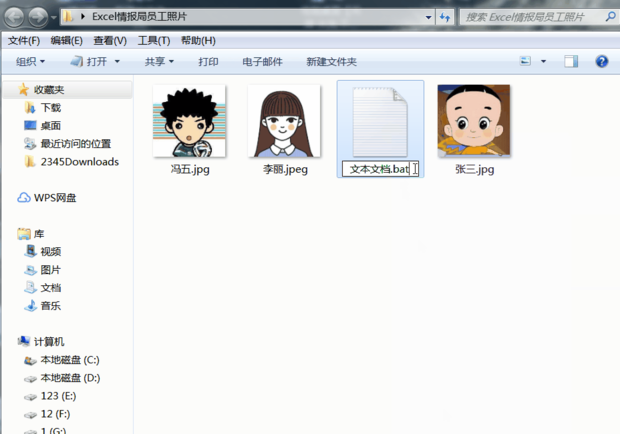Open 桌面 in the navigation pane
This screenshot has width=620, height=434.
click(x=51, y=126)
